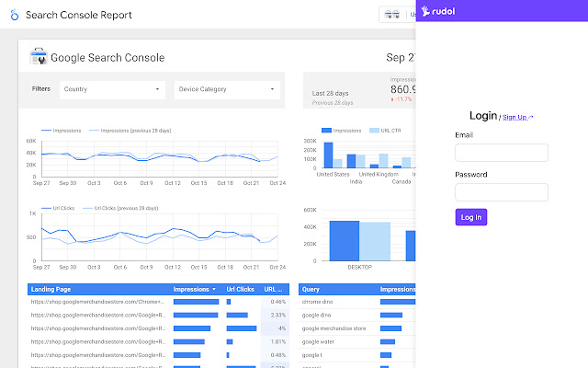Select landing page row with 1.01% CTR
This screenshot has width=588, height=368.
click(x=158, y=341)
